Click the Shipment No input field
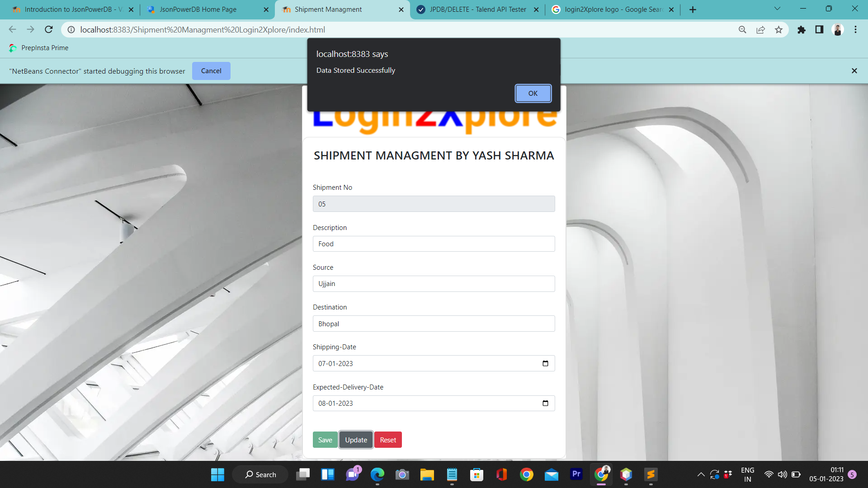Image resolution: width=868 pixels, height=488 pixels. coord(434,204)
